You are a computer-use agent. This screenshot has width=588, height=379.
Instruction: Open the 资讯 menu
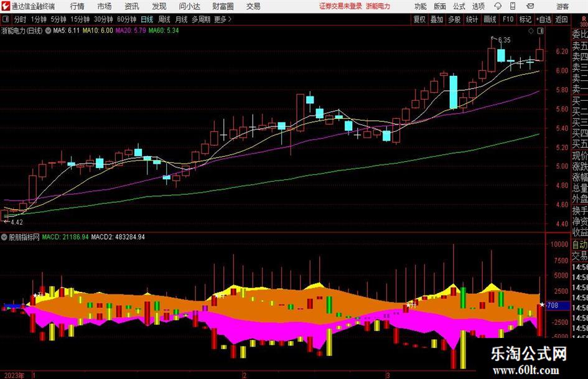coord(132,6)
